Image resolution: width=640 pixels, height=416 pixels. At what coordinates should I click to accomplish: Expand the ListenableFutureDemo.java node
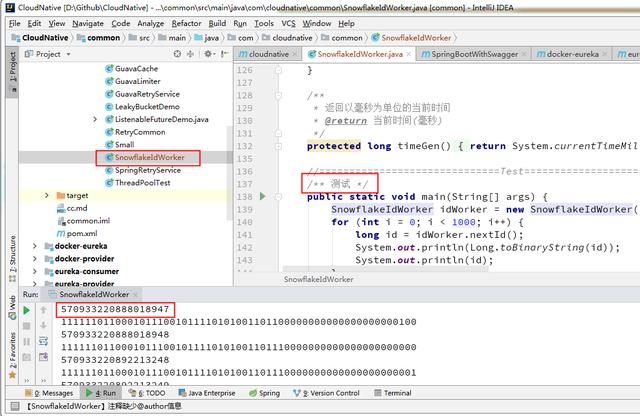coord(95,119)
